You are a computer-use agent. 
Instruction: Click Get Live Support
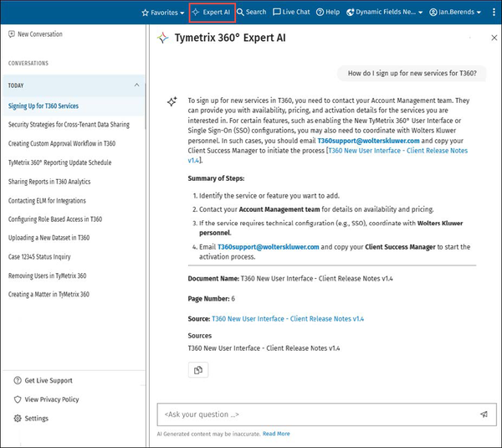(x=49, y=380)
